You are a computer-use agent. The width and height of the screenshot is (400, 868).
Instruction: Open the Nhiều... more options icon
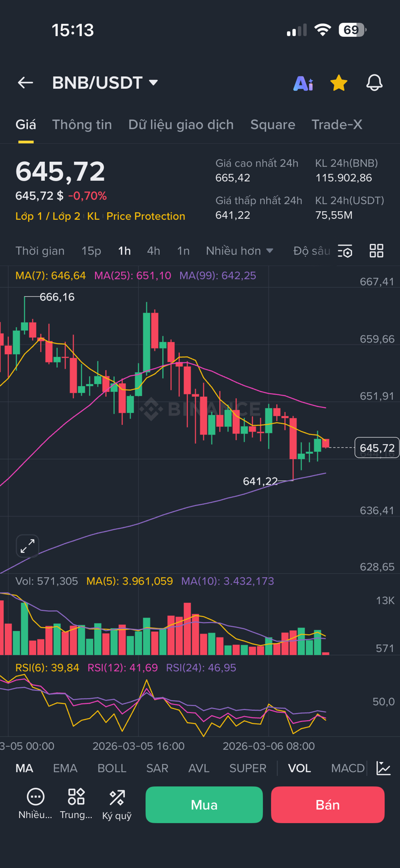point(35,804)
